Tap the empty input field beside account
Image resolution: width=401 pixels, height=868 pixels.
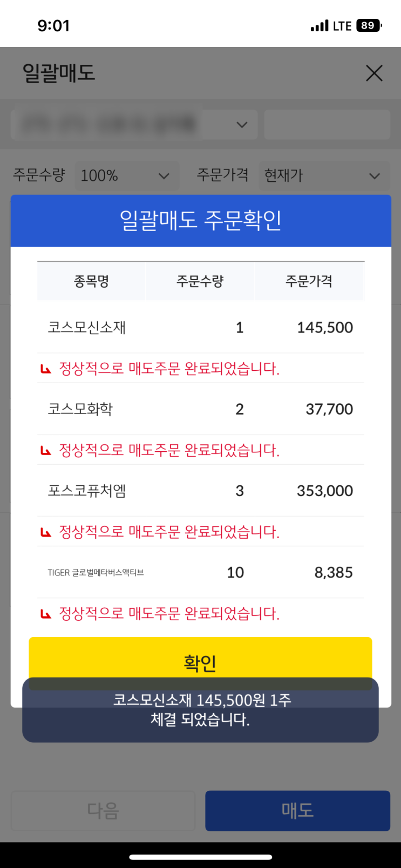[x=327, y=125]
